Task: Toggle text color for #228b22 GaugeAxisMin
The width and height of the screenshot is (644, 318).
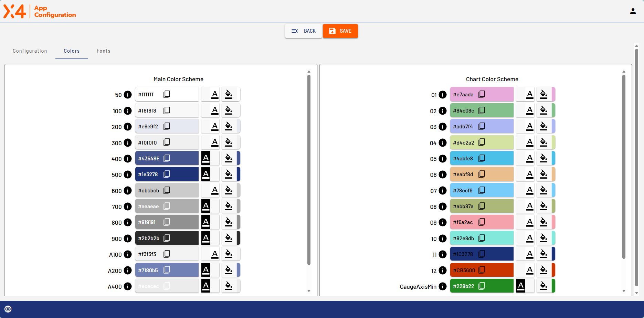Action: (x=521, y=286)
